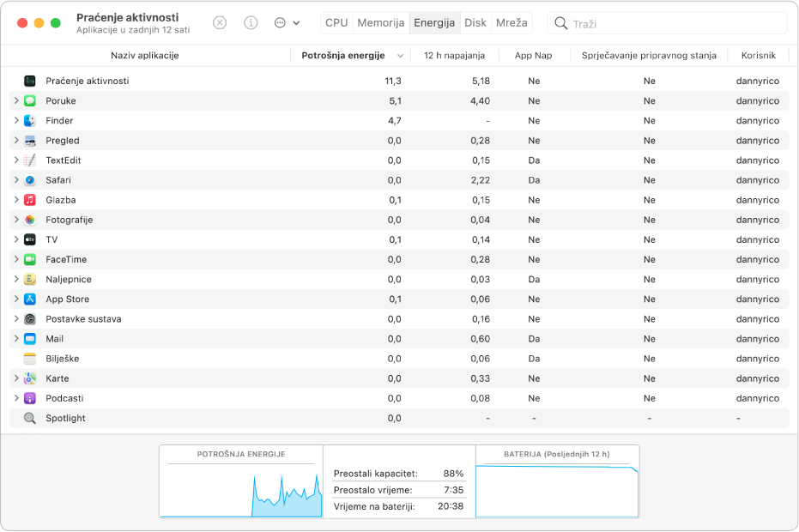This screenshot has width=799, height=532.
Task: Click the 0,60 value in Mail row
Action: click(x=481, y=339)
